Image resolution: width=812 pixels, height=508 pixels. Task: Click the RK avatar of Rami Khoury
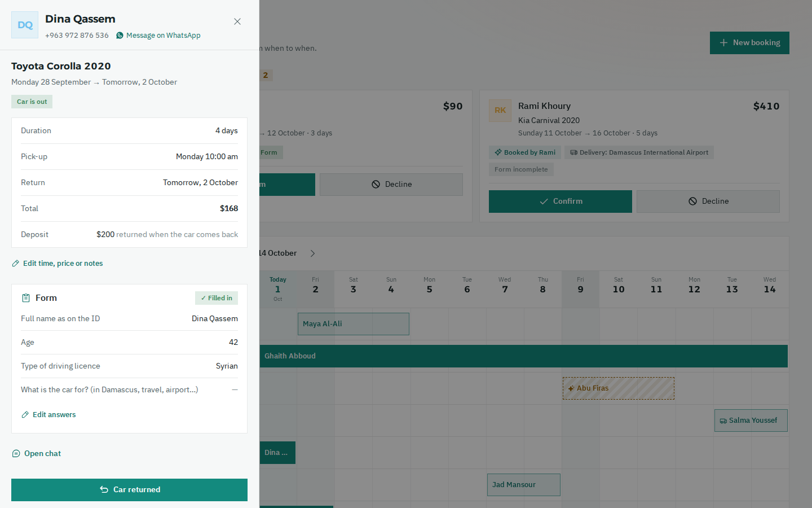[500, 111]
